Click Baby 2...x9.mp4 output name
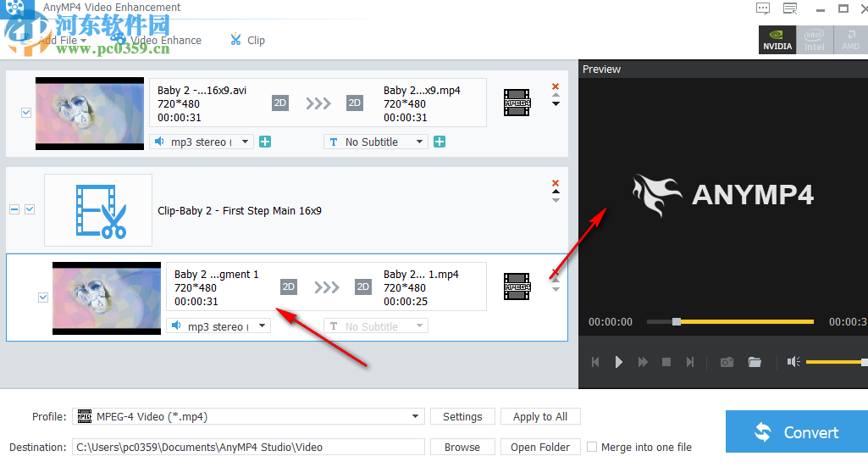Image resolution: width=868 pixels, height=473 pixels. click(422, 91)
